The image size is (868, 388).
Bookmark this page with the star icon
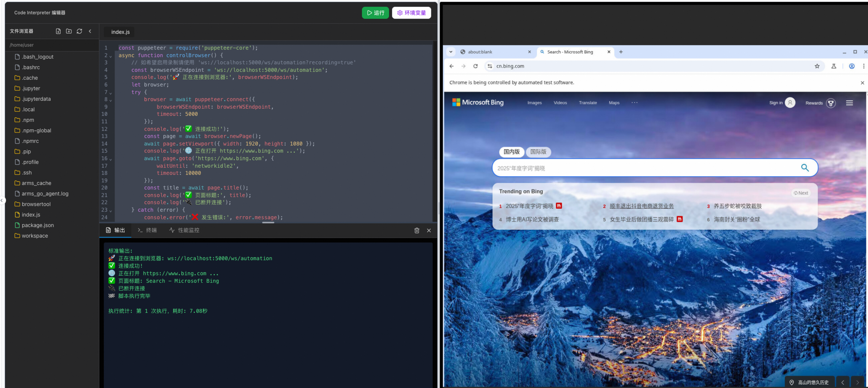coord(817,66)
